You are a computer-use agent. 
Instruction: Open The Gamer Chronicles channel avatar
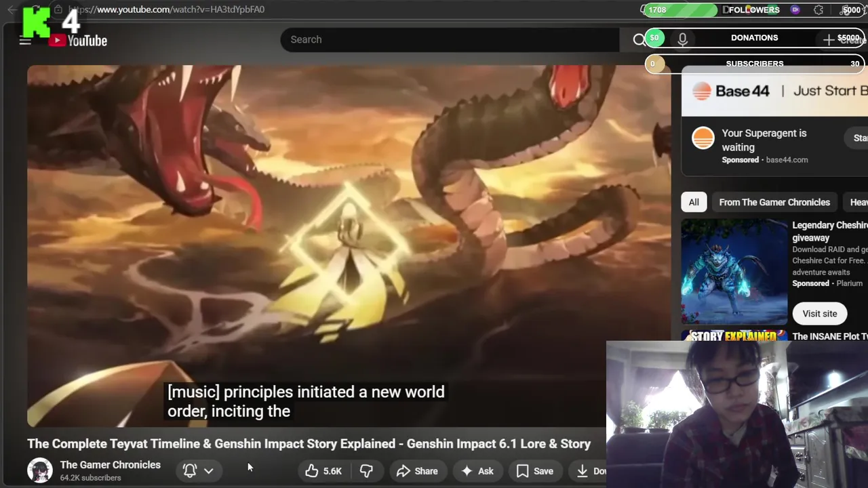coord(40,470)
